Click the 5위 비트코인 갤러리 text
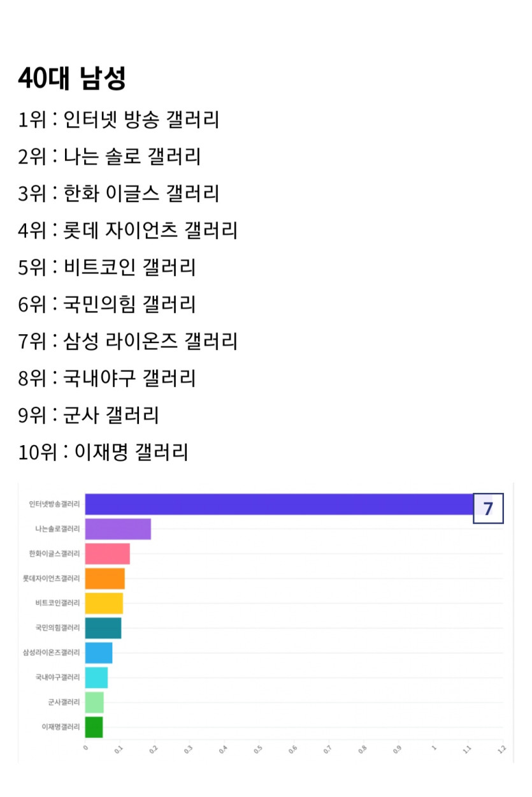532x797 pixels. (106, 267)
